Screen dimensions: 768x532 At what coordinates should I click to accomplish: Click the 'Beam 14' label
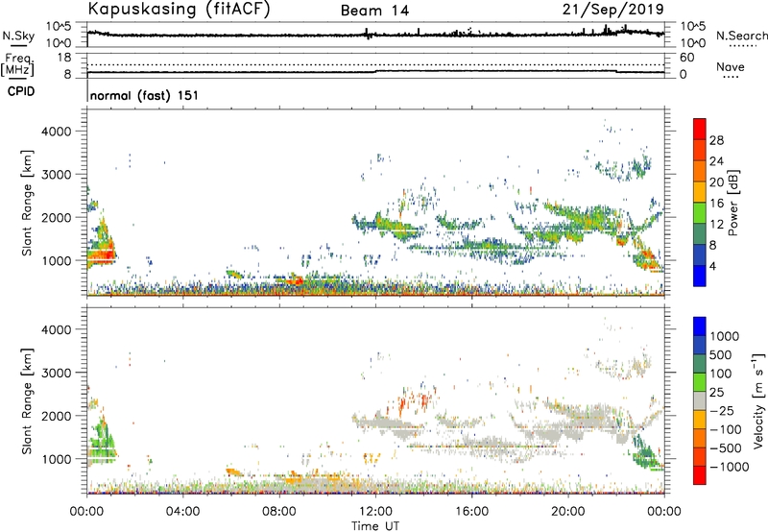(x=375, y=11)
